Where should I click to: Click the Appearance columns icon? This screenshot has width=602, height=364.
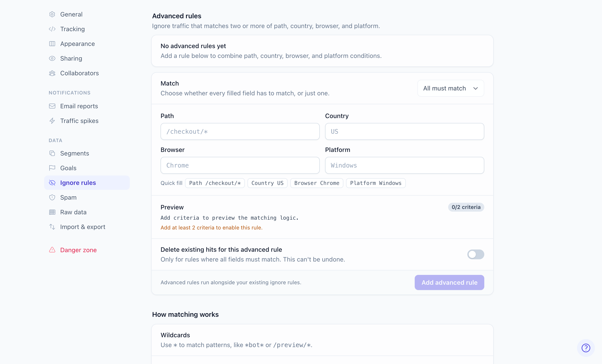pos(52,44)
